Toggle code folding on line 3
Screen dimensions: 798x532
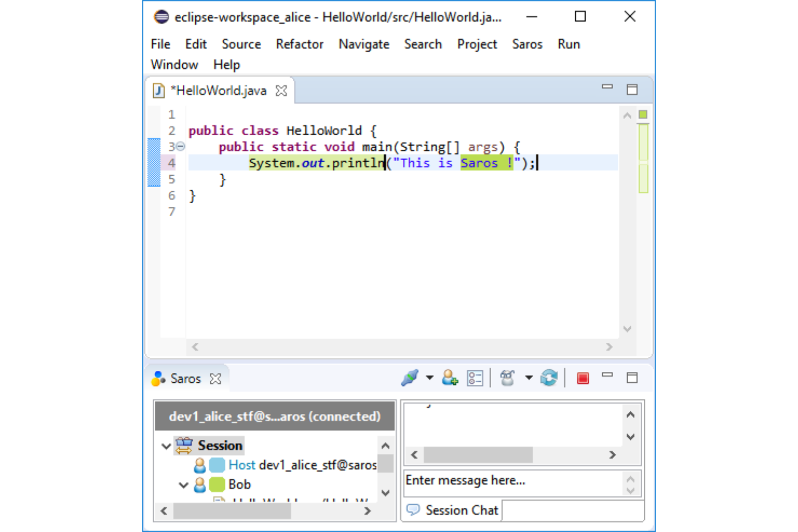(x=181, y=147)
